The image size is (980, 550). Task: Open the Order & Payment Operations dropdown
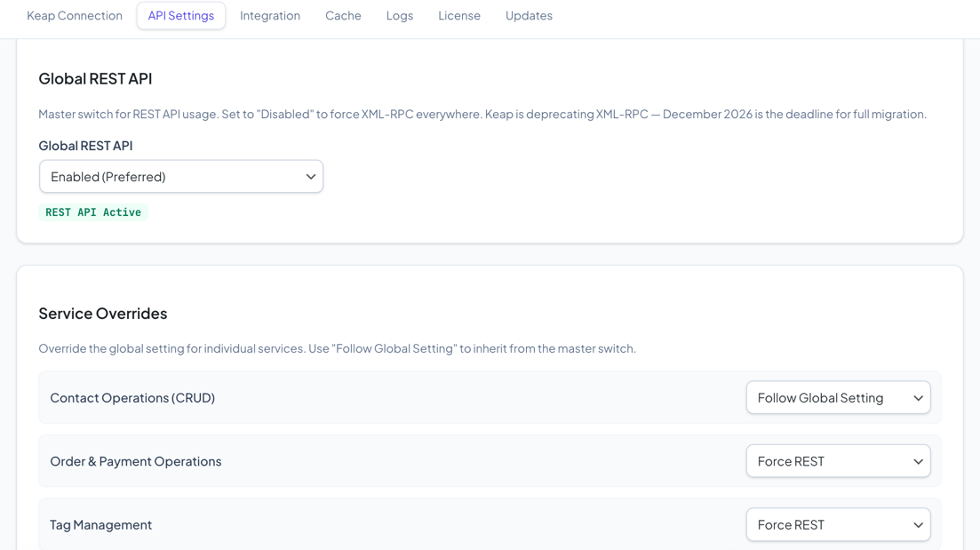[838, 460]
